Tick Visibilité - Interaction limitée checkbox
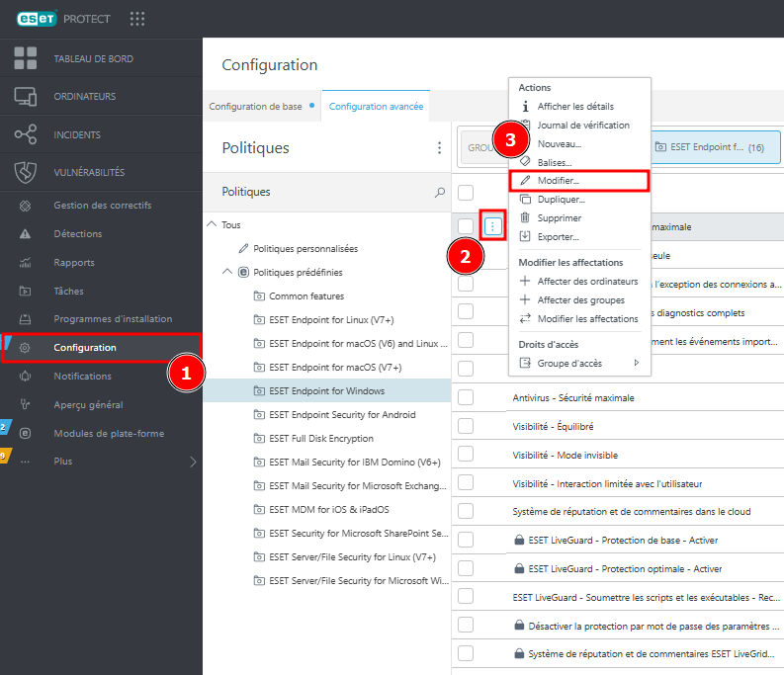Screen dimensions: 784x675 click(466, 482)
